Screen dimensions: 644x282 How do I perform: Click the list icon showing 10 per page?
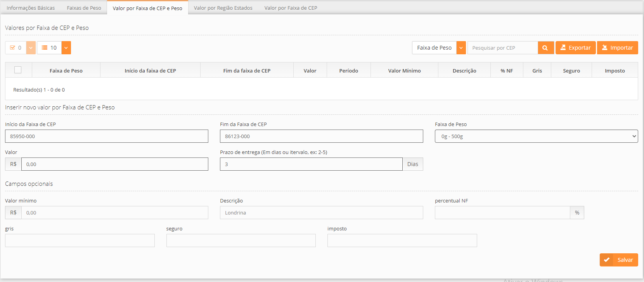point(49,48)
